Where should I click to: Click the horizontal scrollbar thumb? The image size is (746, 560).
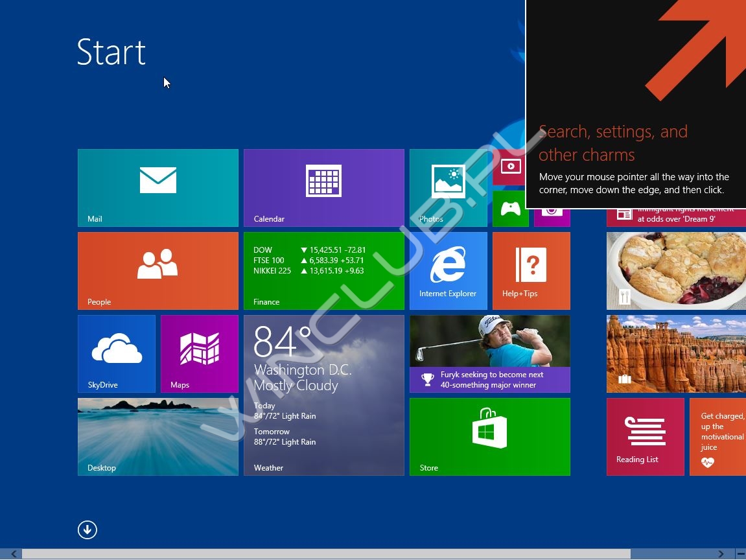327,554
